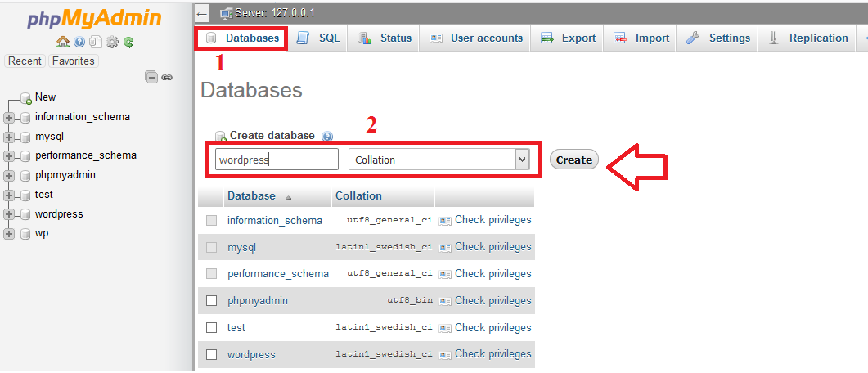The image size is (868, 373).
Task: Tick the checkbox for the test database
Action: 212,328
